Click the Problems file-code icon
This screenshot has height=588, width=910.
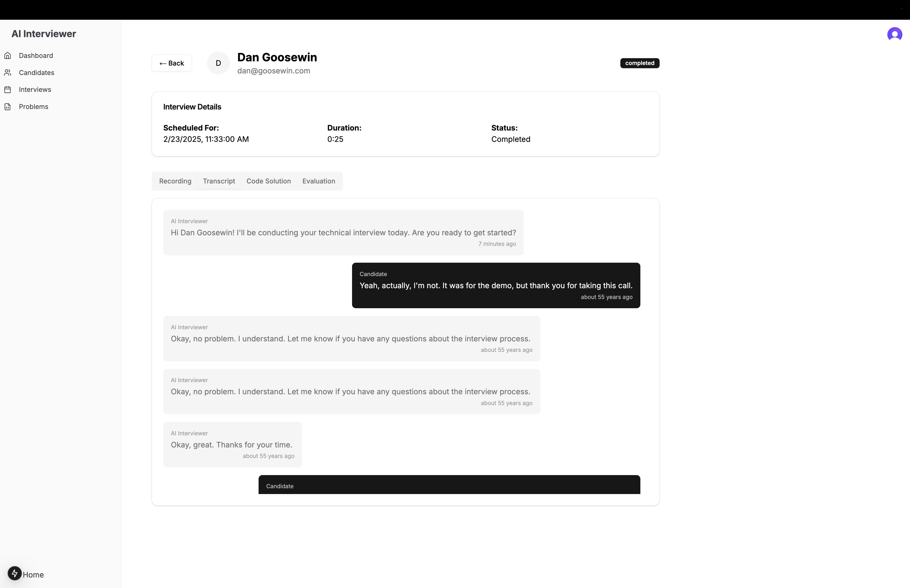point(8,107)
